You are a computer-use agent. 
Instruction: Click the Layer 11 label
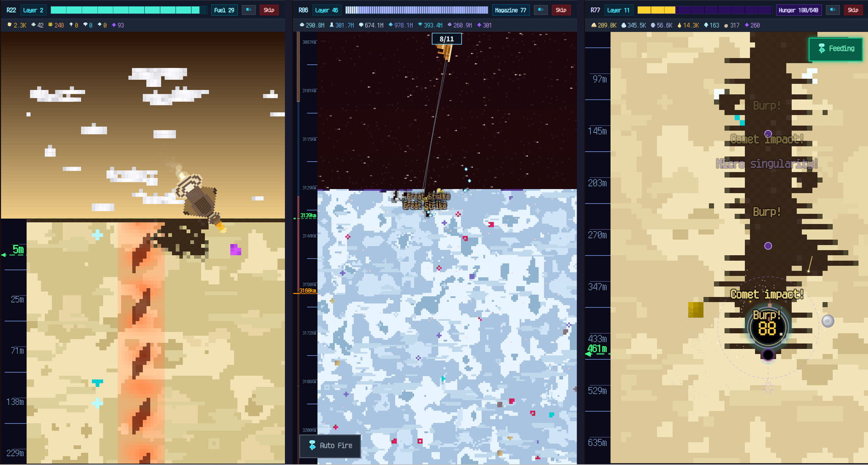click(x=618, y=10)
